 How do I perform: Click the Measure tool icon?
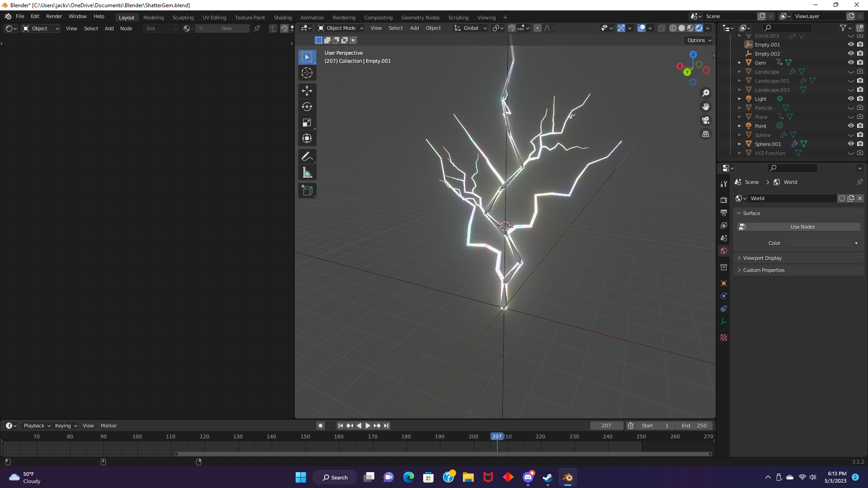[x=307, y=173]
